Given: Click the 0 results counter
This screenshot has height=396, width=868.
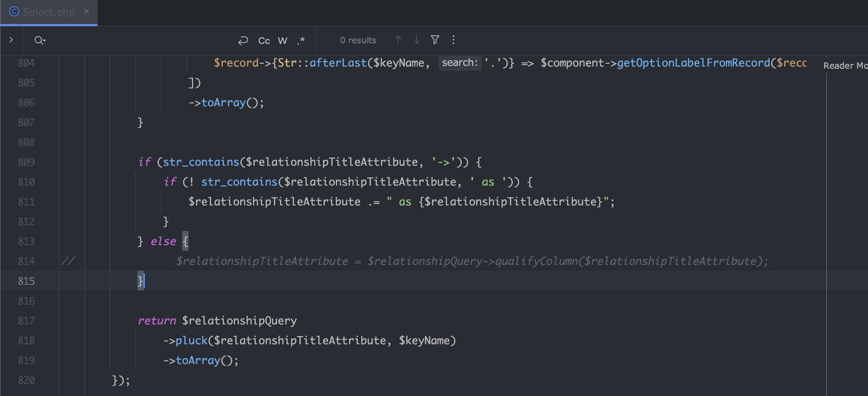Looking at the screenshot, I should (358, 40).
